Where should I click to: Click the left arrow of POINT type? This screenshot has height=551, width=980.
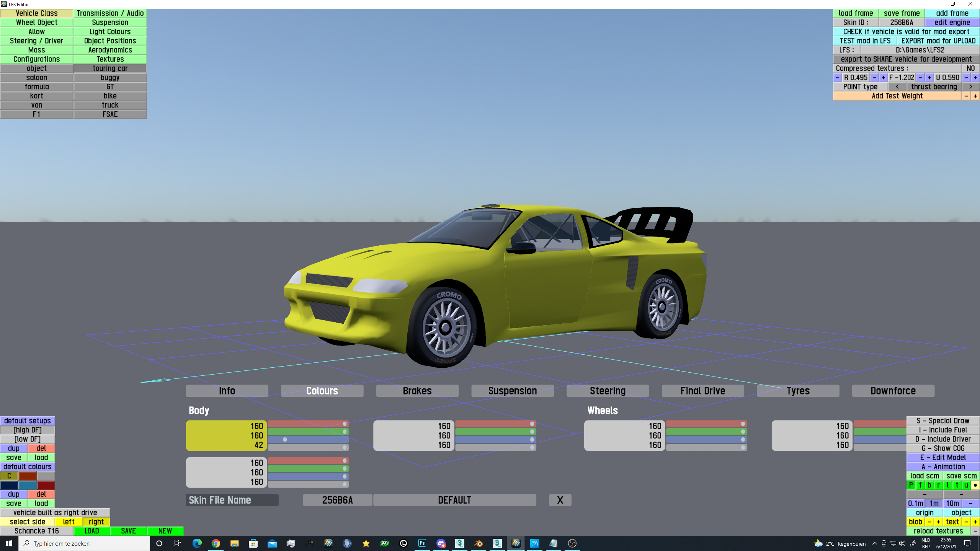pyautogui.click(x=897, y=87)
